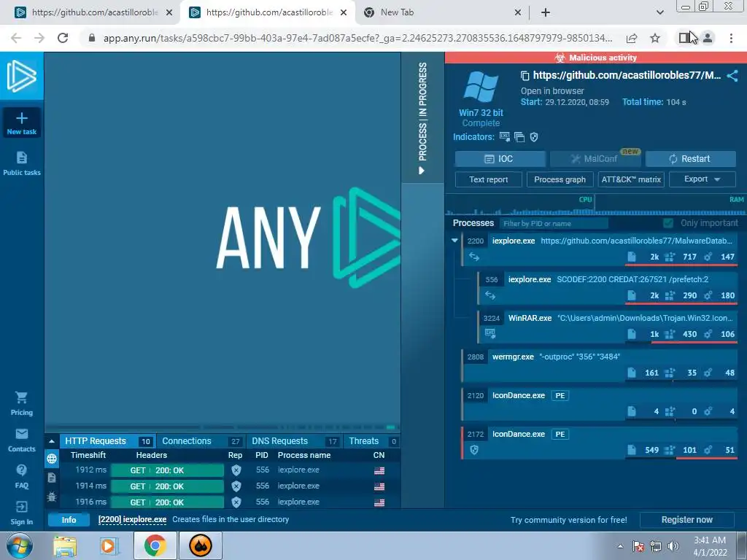The image size is (747, 560).
Task: Select IconDance.exe 2120 process
Action: pos(600,403)
